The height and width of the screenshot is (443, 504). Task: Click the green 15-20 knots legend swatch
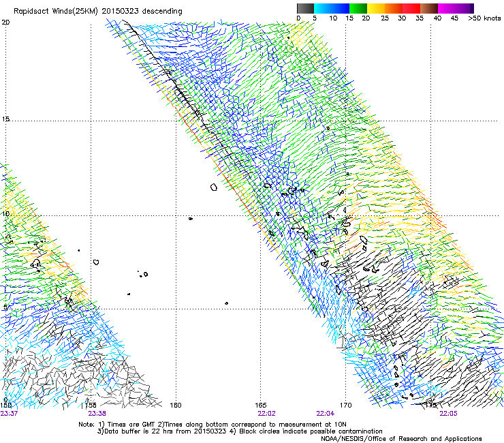point(358,8)
